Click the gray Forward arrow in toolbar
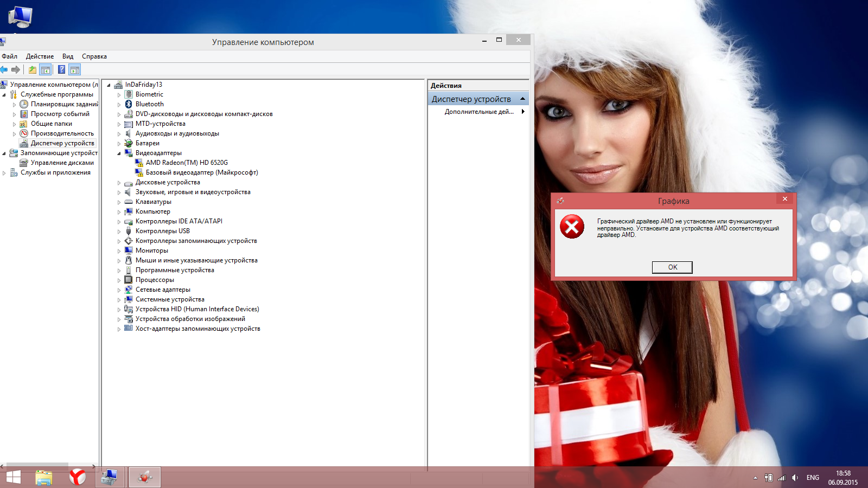Image resolution: width=868 pixels, height=488 pixels. tap(16, 69)
